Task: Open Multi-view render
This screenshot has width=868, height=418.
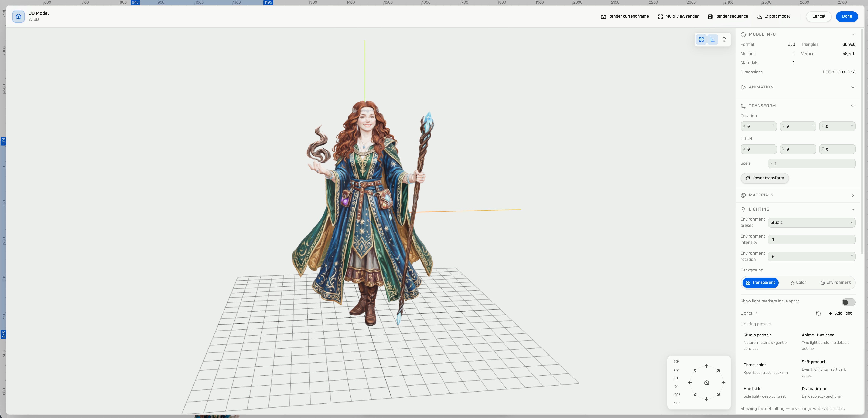Action: (x=678, y=16)
